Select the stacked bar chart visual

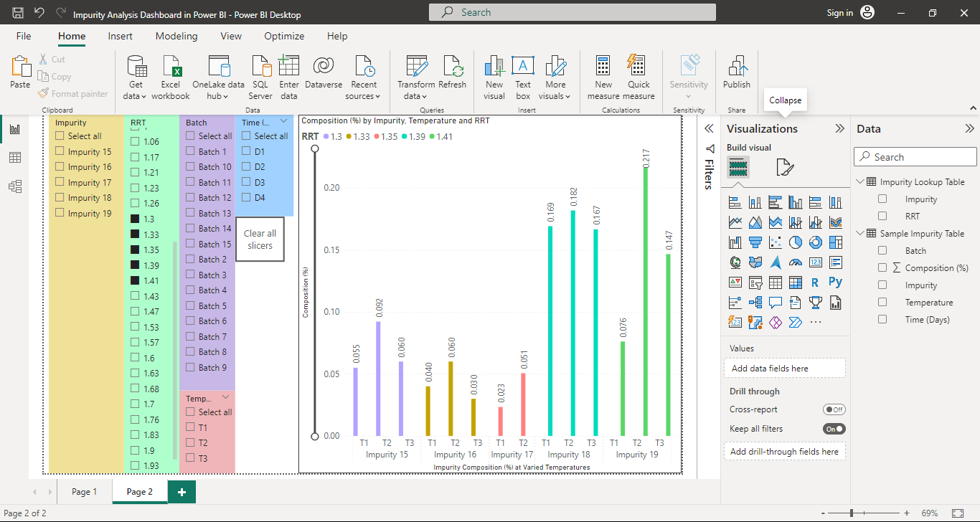click(735, 201)
